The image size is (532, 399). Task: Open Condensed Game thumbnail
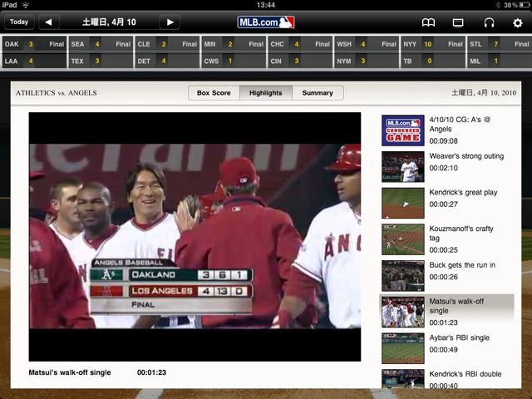pos(402,131)
